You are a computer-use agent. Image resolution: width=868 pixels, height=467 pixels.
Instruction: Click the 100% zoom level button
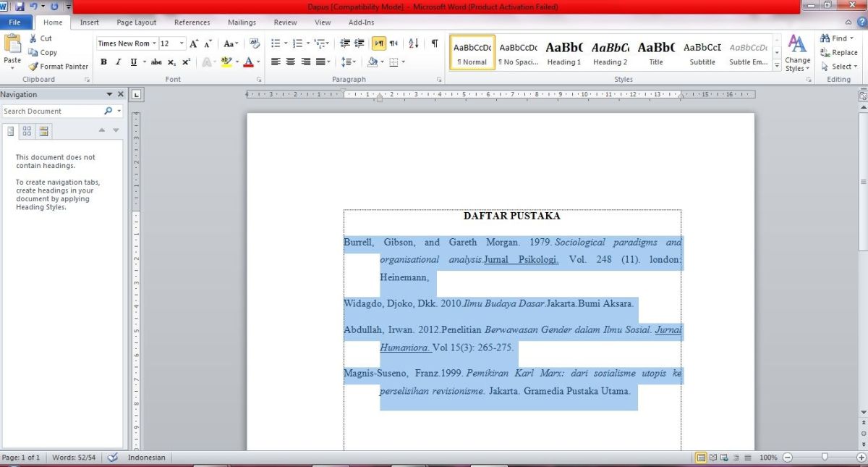768,458
